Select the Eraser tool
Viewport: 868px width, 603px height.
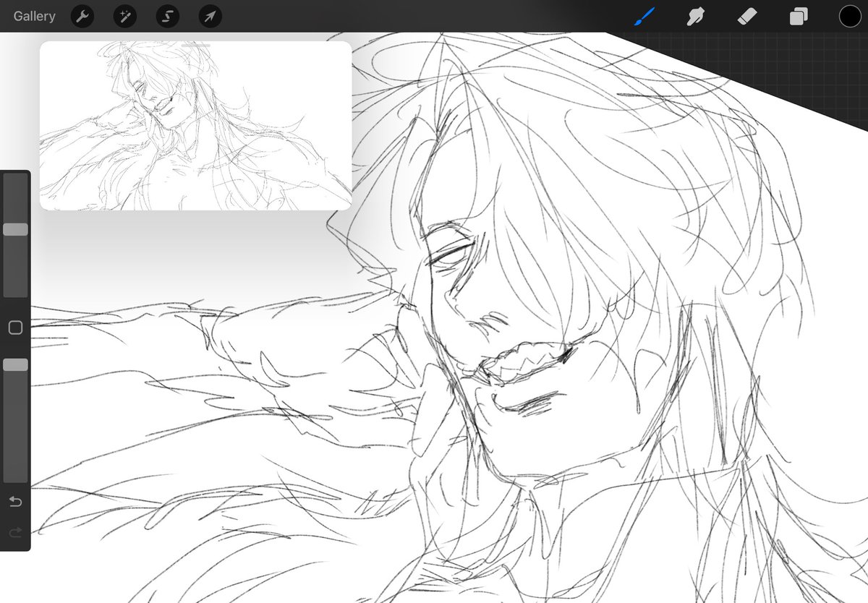click(747, 16)
